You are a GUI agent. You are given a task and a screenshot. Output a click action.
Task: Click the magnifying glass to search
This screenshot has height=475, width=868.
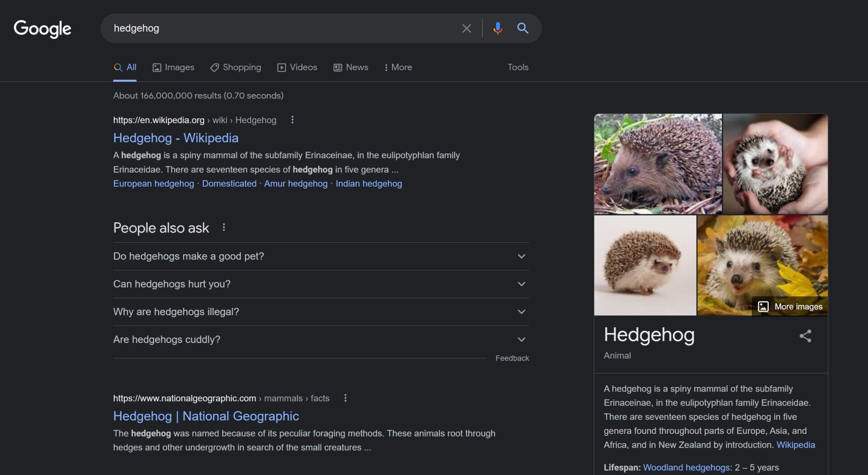click(523, 28)
